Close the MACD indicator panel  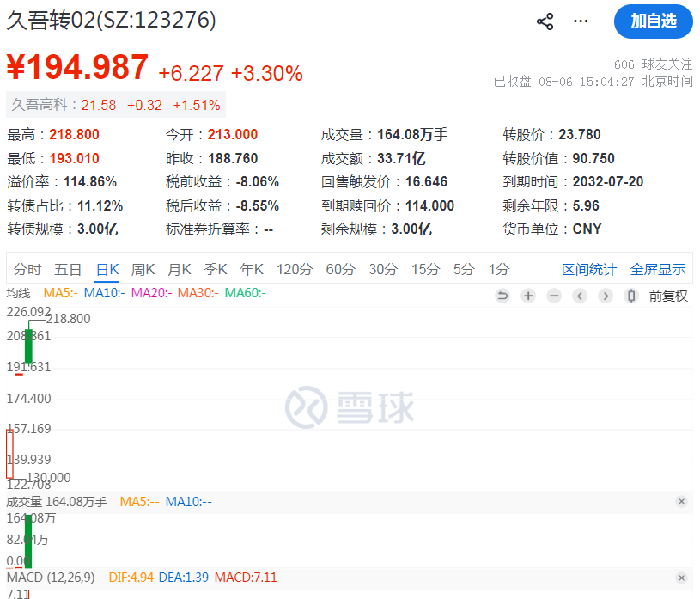(x=681, y=578)
